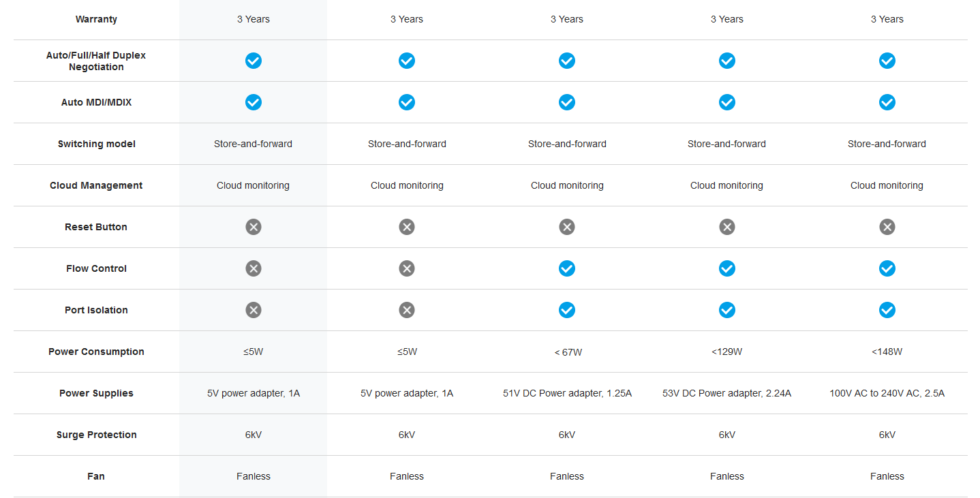Click the Cloud Management row heading

coord(96,185)
